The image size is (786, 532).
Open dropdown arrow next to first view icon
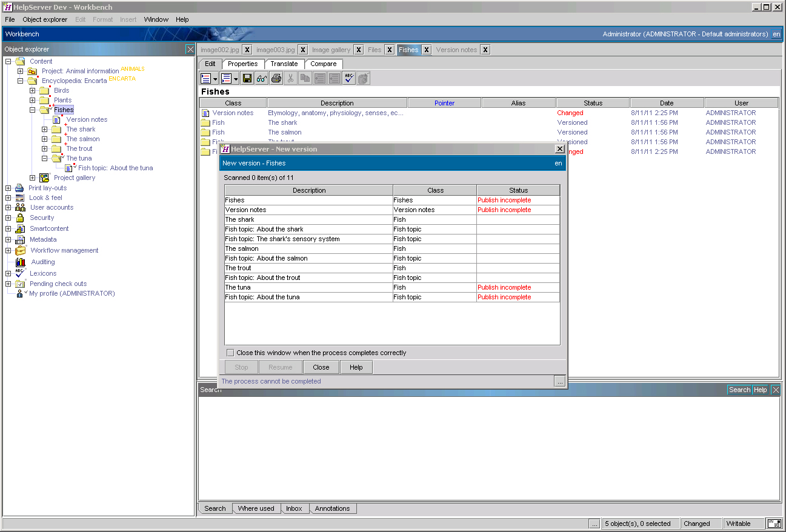215,78
